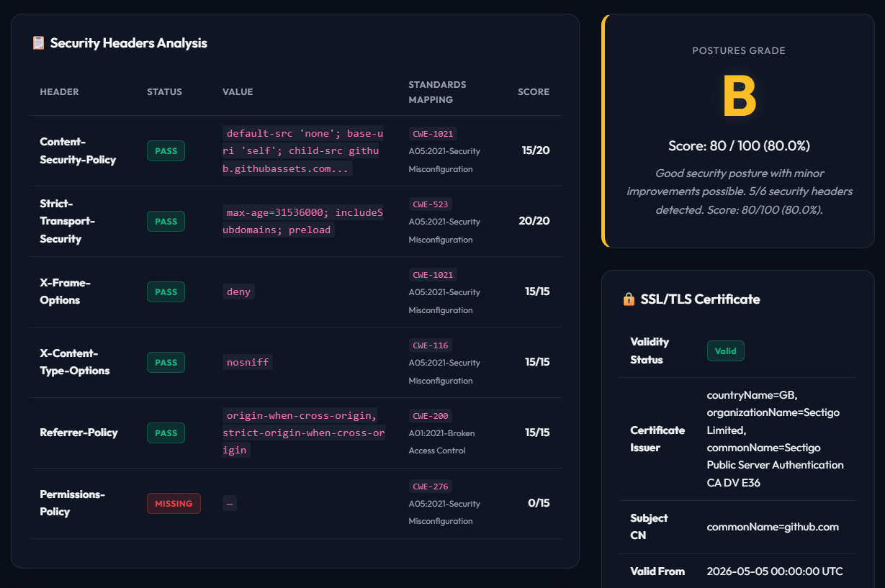Click the MISSING badge for Permissions-Policy
This screenshot has height=588, width=885.
(174, 504)
